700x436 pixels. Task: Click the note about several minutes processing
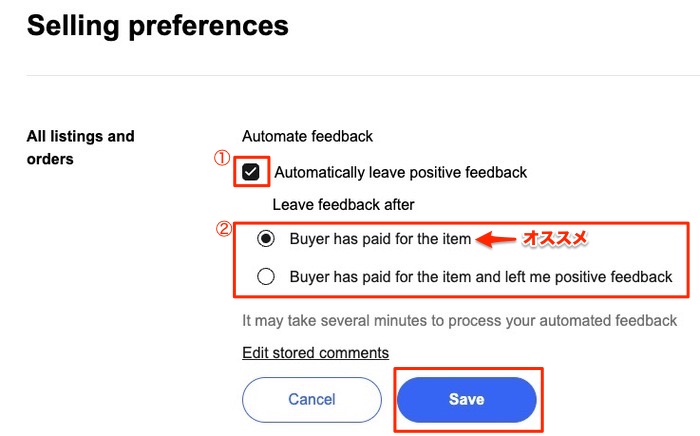[x=460, y=321]
